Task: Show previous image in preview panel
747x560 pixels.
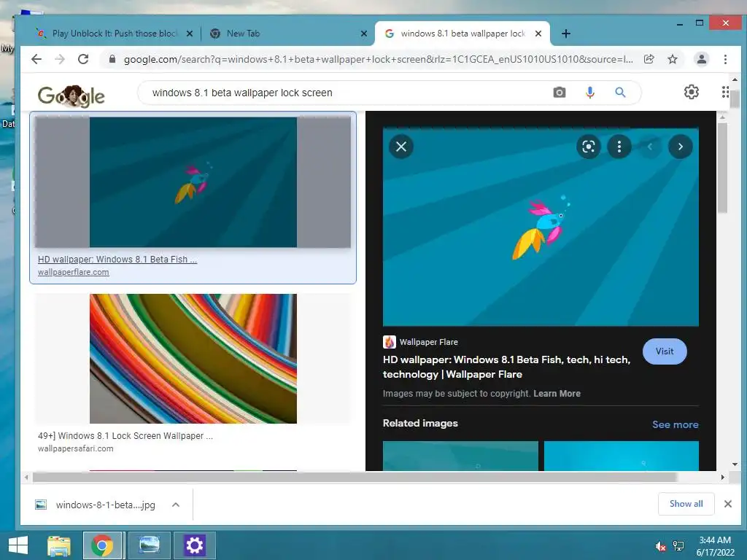Action: [650, 147]
